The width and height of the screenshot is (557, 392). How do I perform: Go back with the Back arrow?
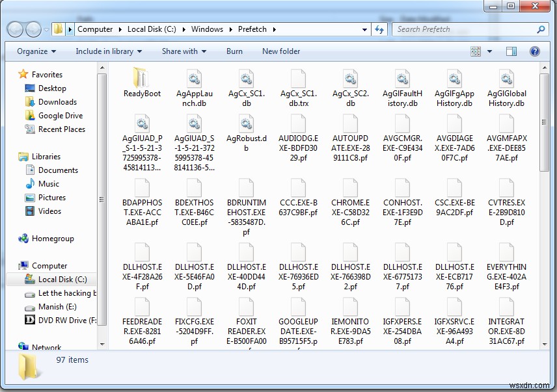[15, 29]
